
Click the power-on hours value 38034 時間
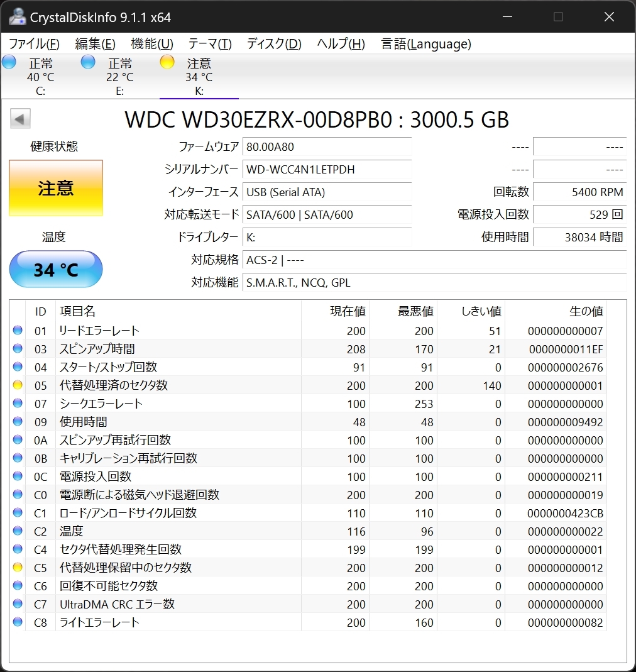(580, 237)
